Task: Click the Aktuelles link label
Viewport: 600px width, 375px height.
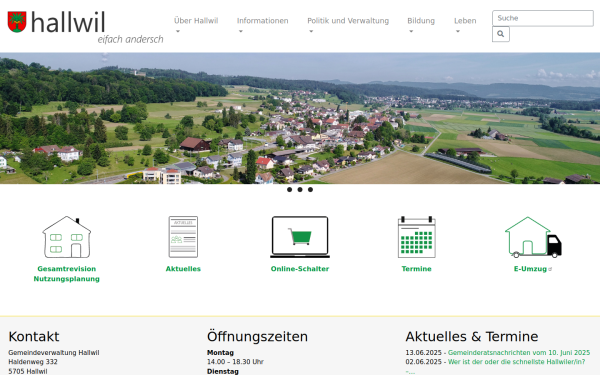Action: click(183, 269)
